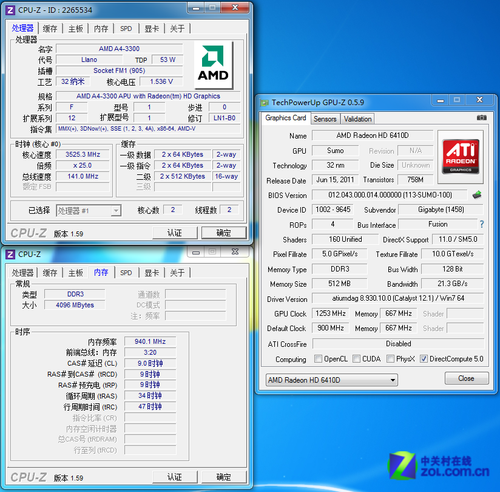Select 显卡 tab in bottom CPU-Z window
This screenshot has width=500, height=492.
click(x=152, y=273)
